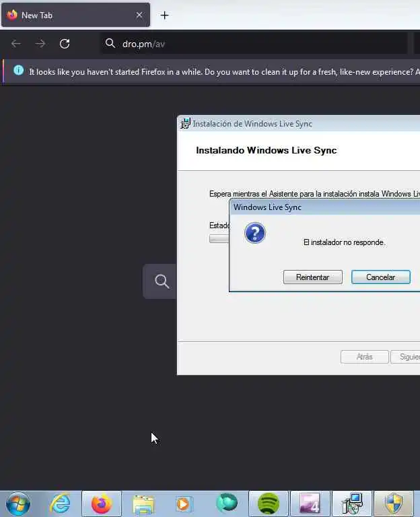This screenshot has height=517, width=420.
Task: Click the address bar showing dro.pm/av
Action: (x=254, y=44)
